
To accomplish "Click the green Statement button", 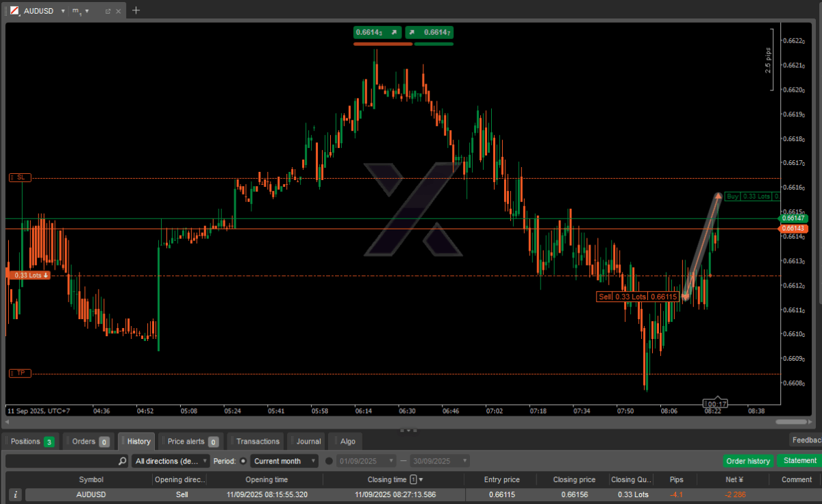I will tap(799, 461).
